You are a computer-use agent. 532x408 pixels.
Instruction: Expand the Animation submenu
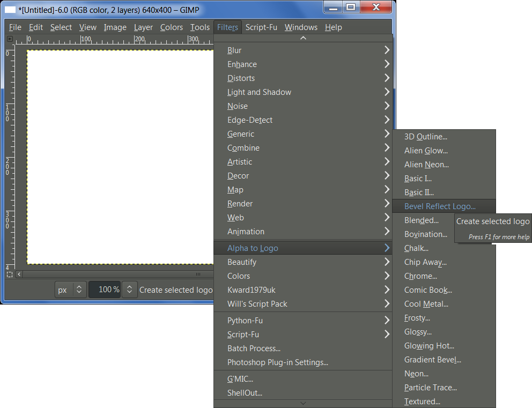(x=303, y=231)
